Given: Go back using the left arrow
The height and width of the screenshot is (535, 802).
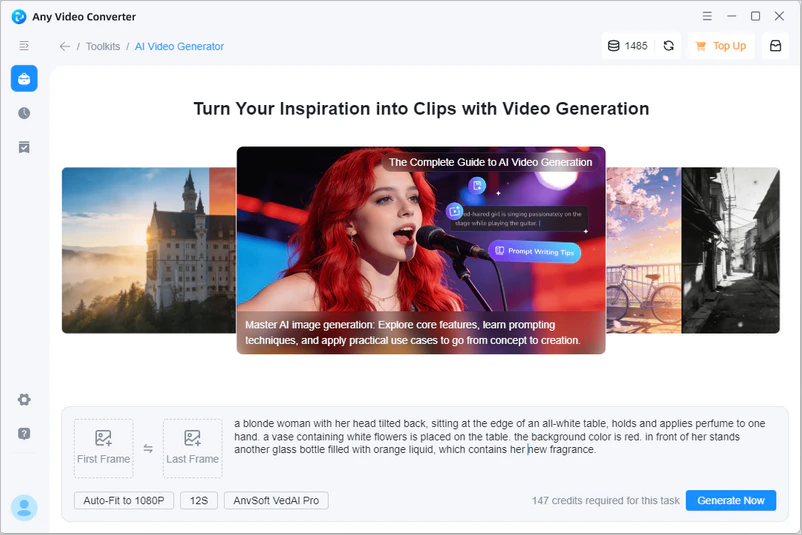Looking at the screenshot, I should pos(64,47).
